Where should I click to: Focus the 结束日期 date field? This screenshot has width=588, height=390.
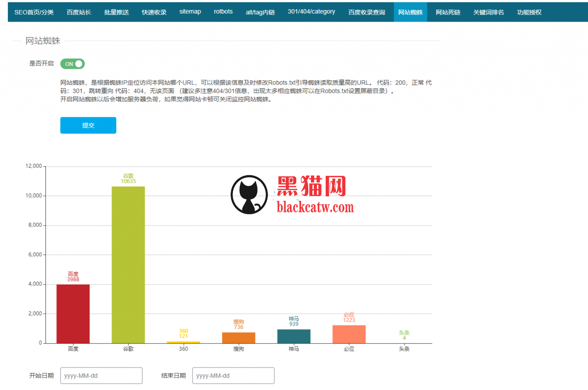point(233,376)
